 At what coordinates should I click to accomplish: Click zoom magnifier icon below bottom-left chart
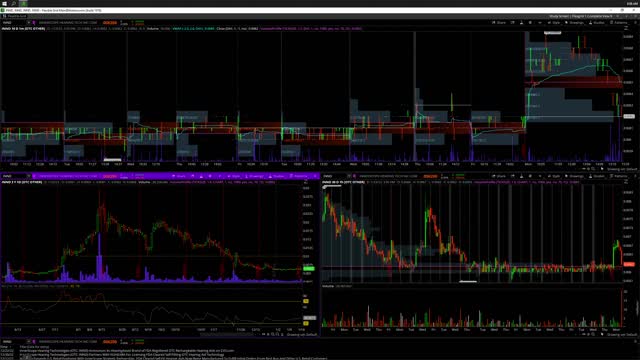tap(273, 334)
